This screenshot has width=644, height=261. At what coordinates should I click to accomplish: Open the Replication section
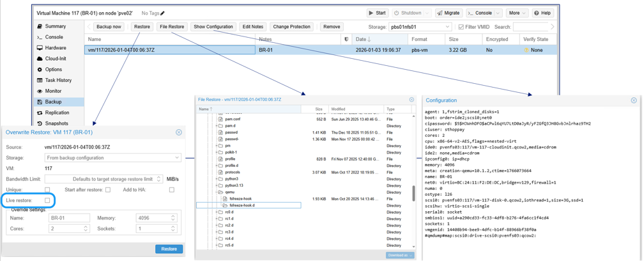[57, 113]
